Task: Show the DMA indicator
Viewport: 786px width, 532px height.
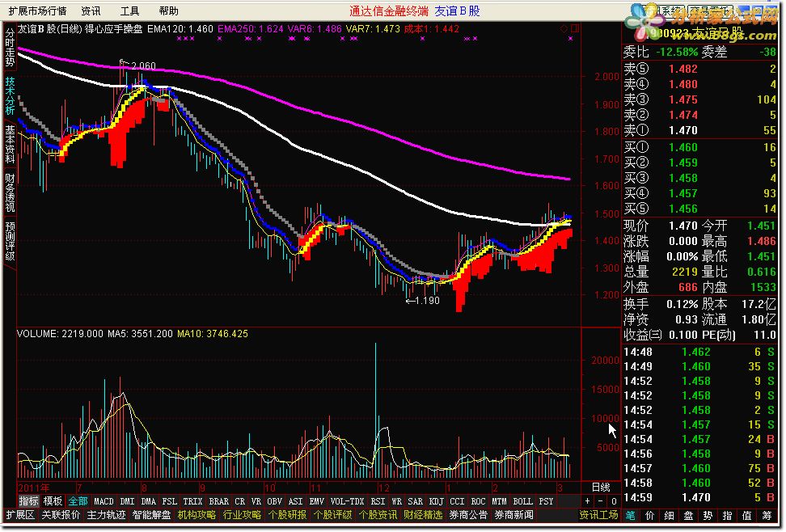Action: [148, 501]
